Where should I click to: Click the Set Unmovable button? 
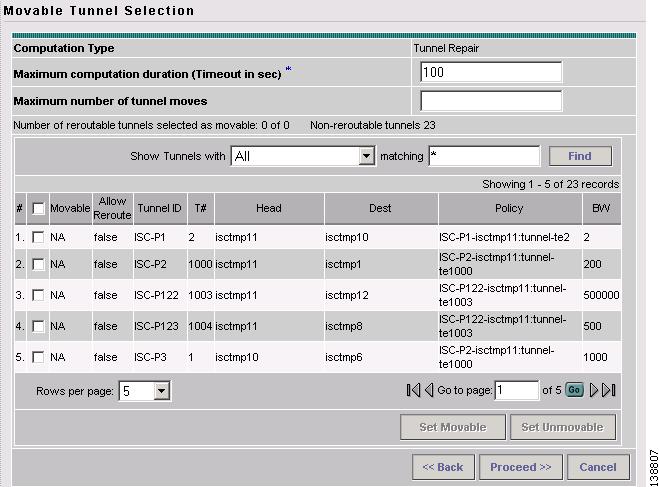click(x=563, y=427)
